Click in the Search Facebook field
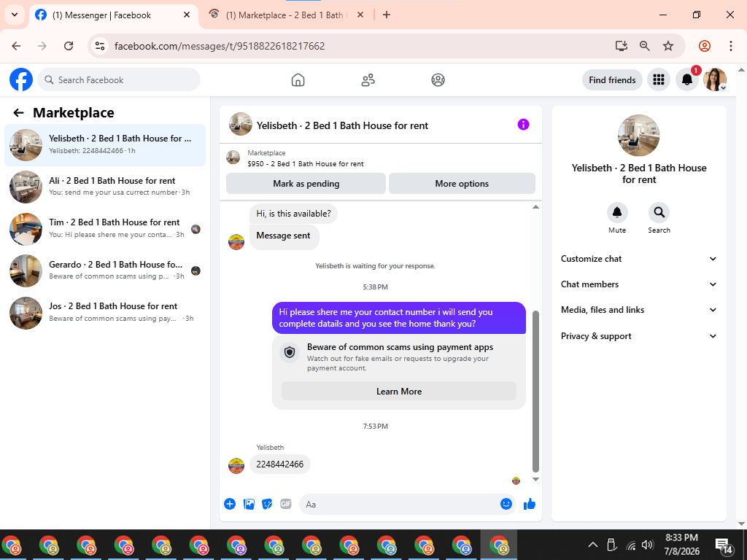 pyautogui.click(x=119, y=80)
